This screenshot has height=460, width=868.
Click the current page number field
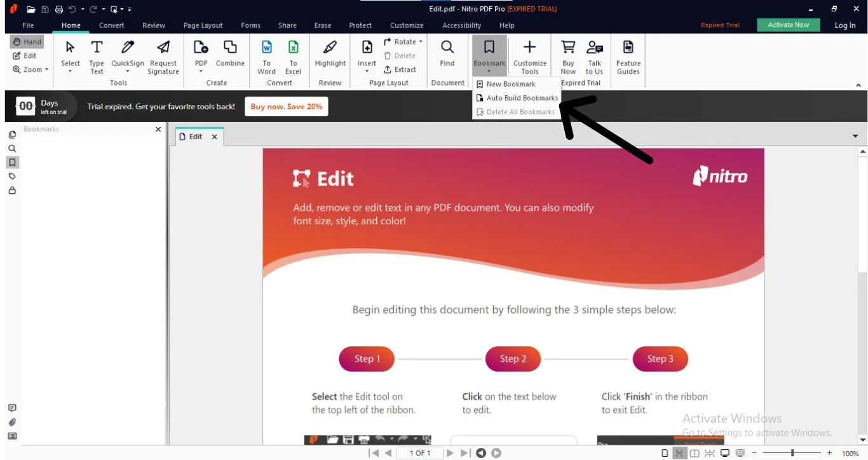[420, 453]
